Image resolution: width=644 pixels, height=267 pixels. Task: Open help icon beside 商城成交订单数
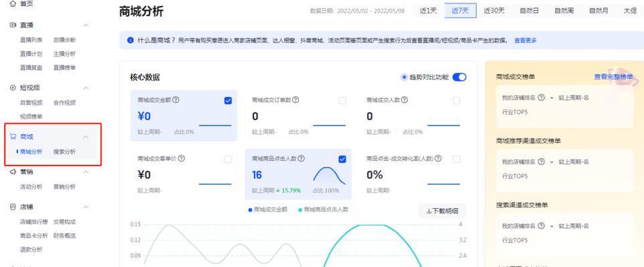pos(296,99)
